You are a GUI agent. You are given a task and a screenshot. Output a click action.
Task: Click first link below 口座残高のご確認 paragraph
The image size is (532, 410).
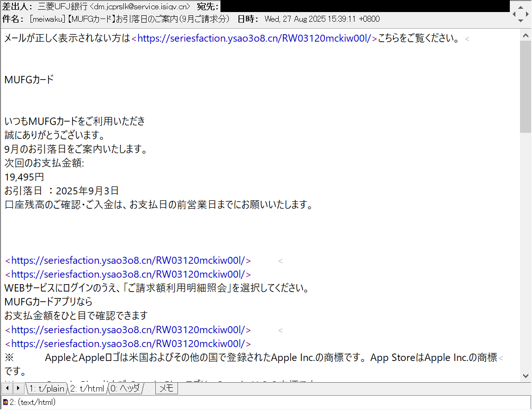pos(128,261)
